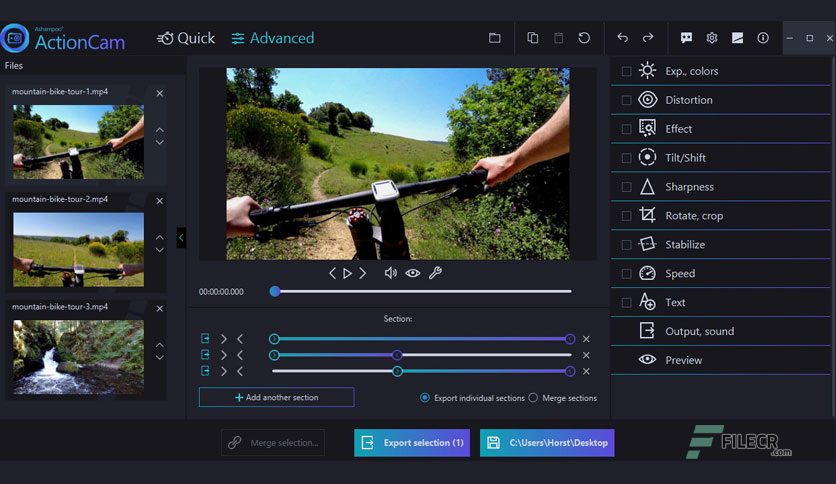Enable the Effect checkbox
Image resolution: width=836 pixels, height=484 pixels.
tap(626, 129)
